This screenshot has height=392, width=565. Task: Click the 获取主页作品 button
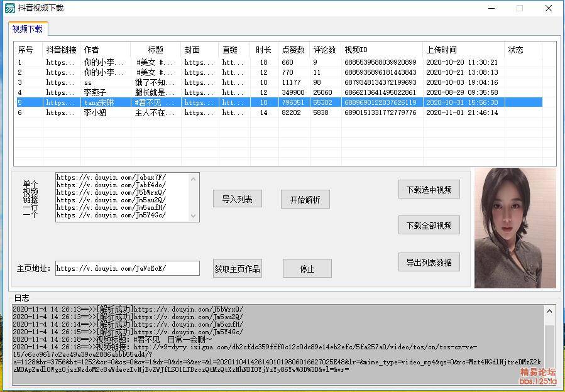[x=237, y=268]
